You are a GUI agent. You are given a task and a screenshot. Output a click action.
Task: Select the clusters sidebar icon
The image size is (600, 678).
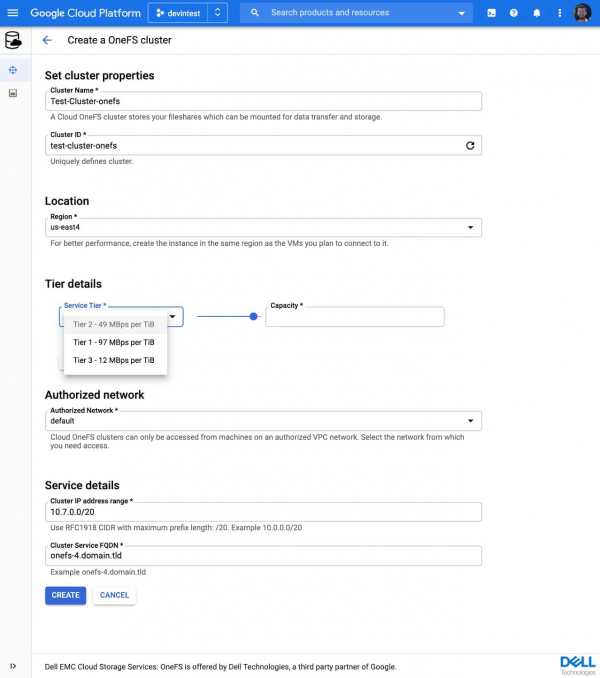(13, 70)
